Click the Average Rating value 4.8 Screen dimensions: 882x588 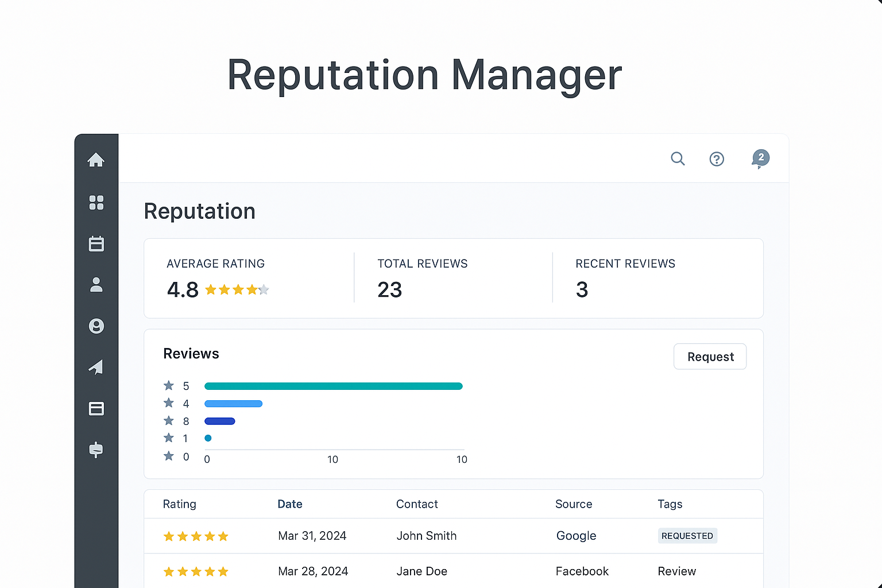click(183, 290)
